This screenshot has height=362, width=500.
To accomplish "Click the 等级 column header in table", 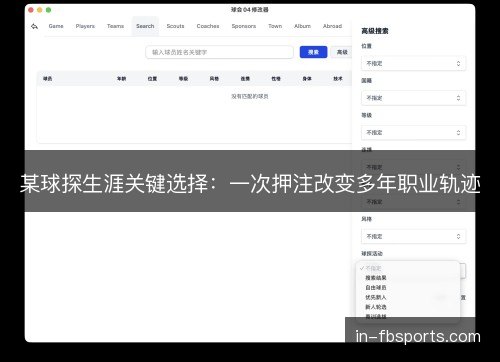I will (183, 79).
